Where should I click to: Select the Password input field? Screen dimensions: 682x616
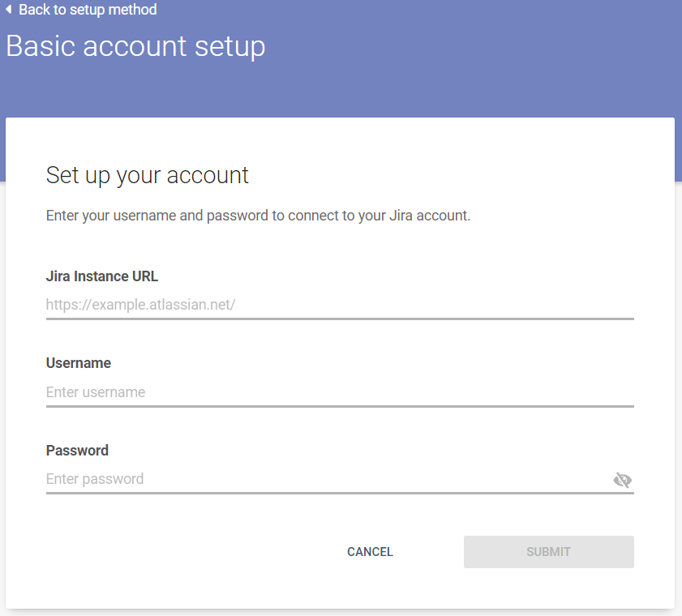[x=324, y=479]
